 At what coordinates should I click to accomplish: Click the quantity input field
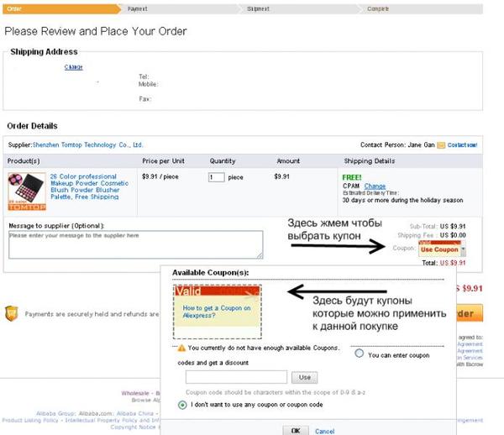click(x=216, y=177)
